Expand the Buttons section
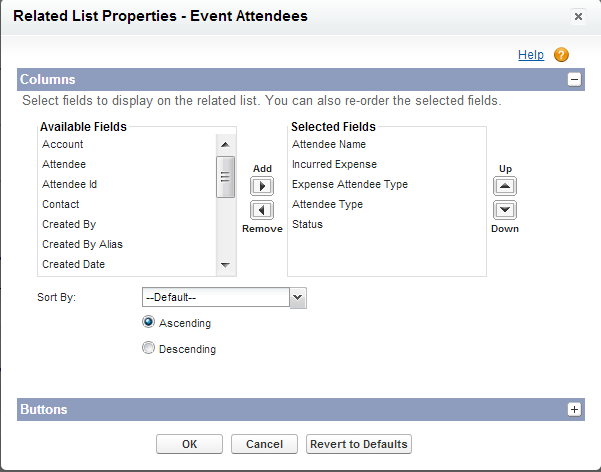601x472 pixels. coord(574,409)
